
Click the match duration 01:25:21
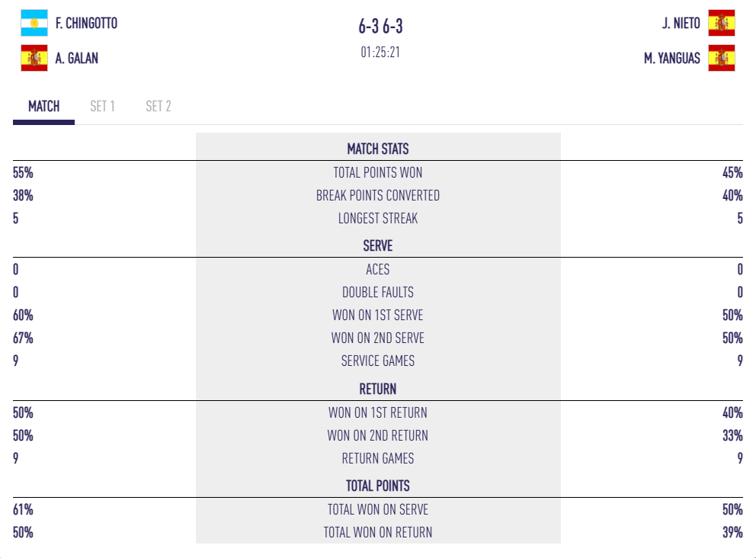380,53
